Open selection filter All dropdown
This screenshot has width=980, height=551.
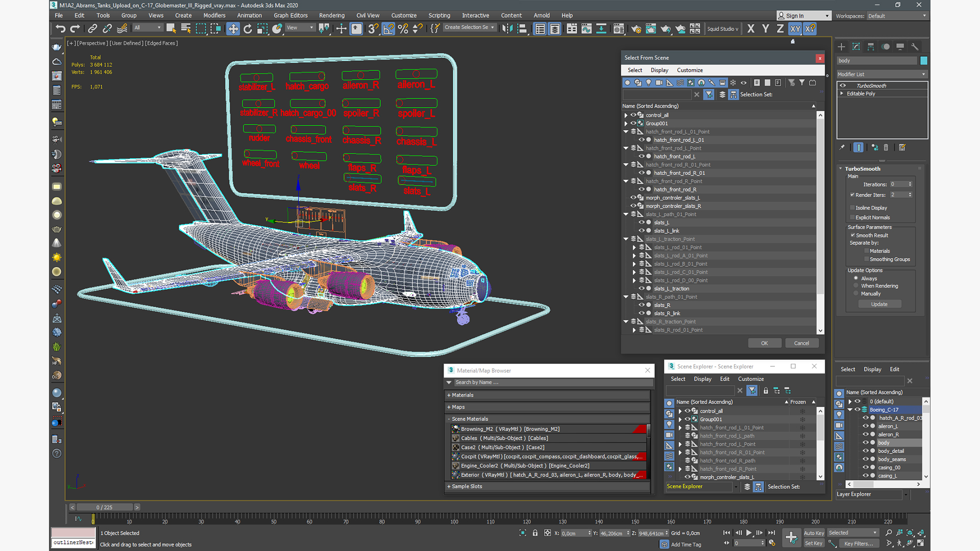[x=148, y=28]
